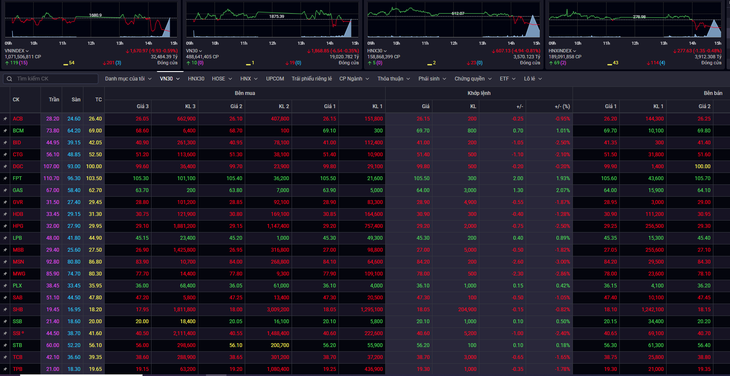Toggle the pin for SAB
The image size is (730, 376).
[5, 298]
